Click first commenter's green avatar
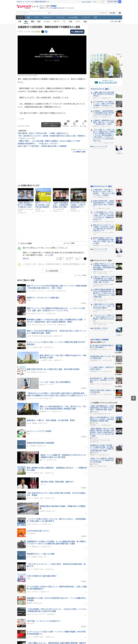Screen dimensions: 138x644 [x=19, y=248]
